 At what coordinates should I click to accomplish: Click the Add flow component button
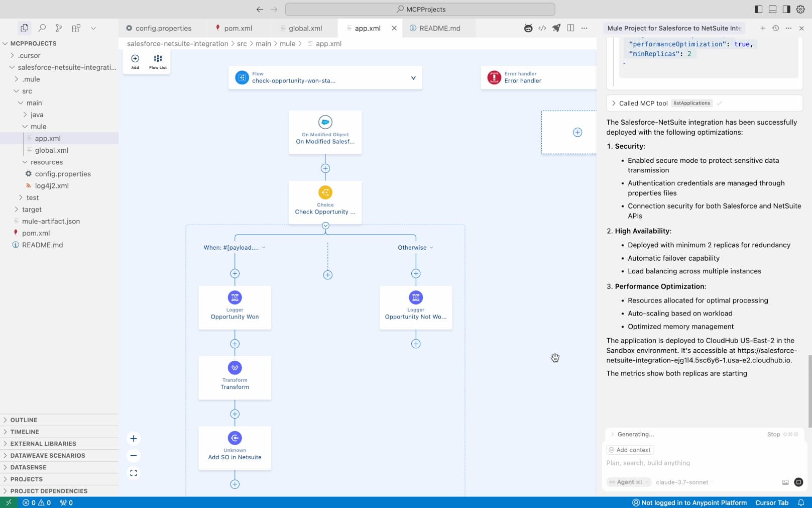(x=135, y=62)
